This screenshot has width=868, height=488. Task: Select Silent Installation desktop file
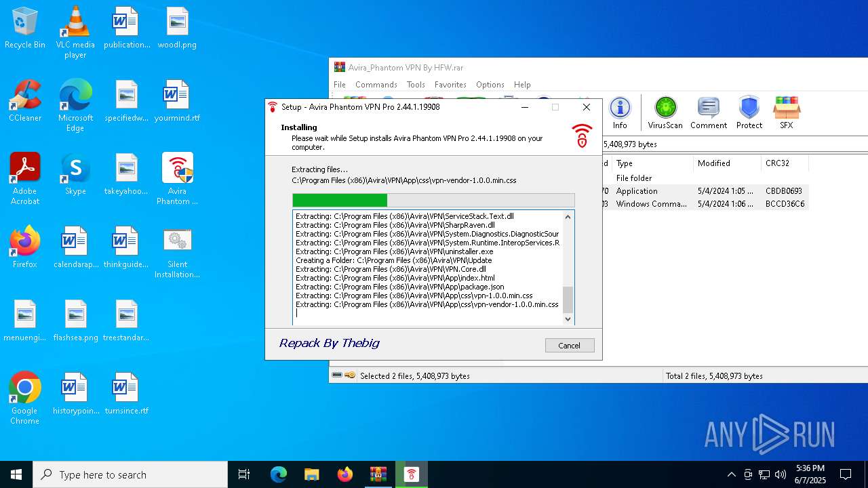point(178,253)
